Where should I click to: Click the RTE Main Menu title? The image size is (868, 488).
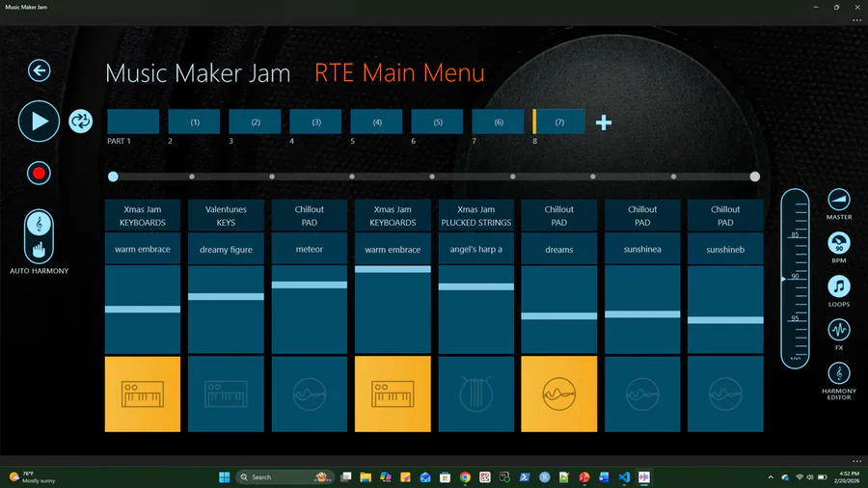point(399,73)
